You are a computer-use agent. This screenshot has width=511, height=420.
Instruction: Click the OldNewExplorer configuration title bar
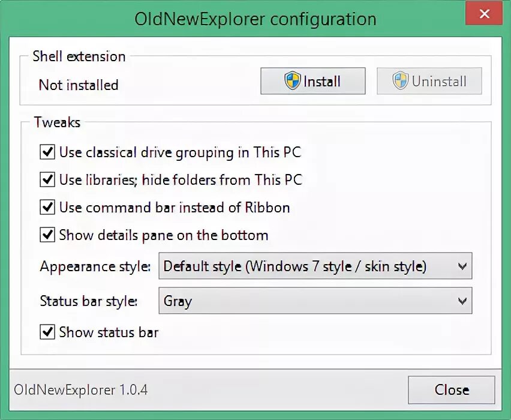click(x=256, y=19)
